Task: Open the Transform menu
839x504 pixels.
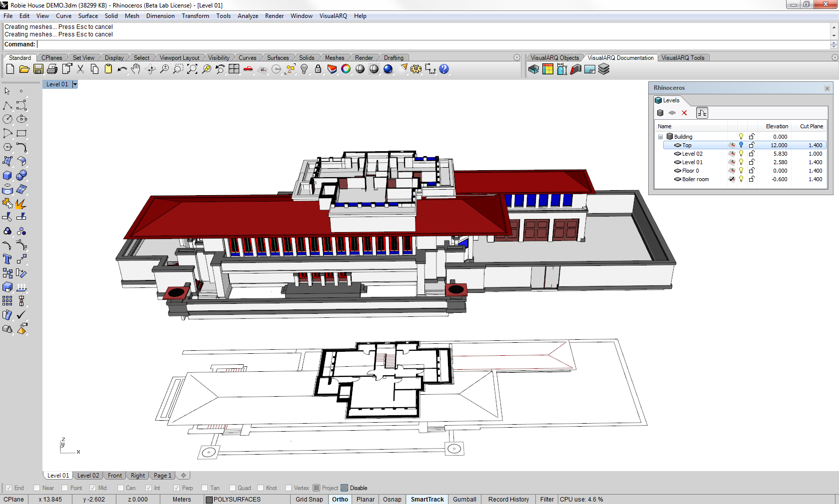Action: [195, 16]
